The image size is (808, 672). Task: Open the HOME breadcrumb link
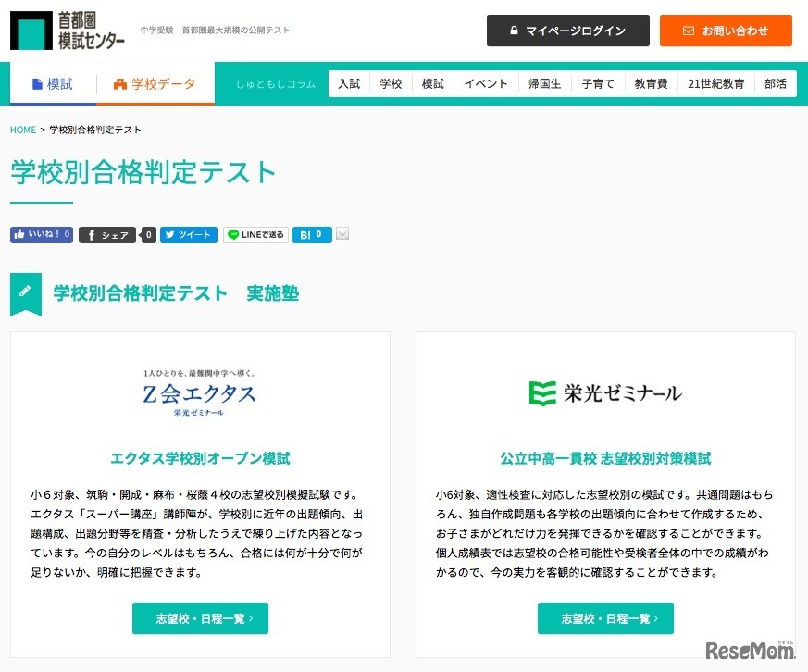pos(22,130)
